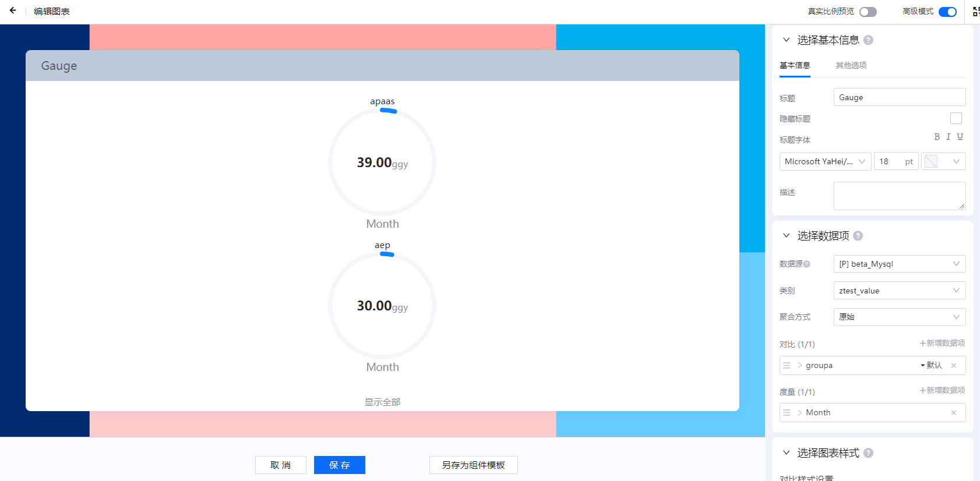Open the 类别 ztest_value dropdown

[x=899, y=291]
